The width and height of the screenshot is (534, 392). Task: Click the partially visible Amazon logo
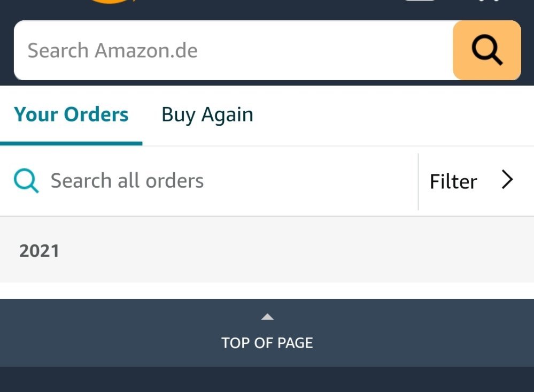(x=110, y=3)
